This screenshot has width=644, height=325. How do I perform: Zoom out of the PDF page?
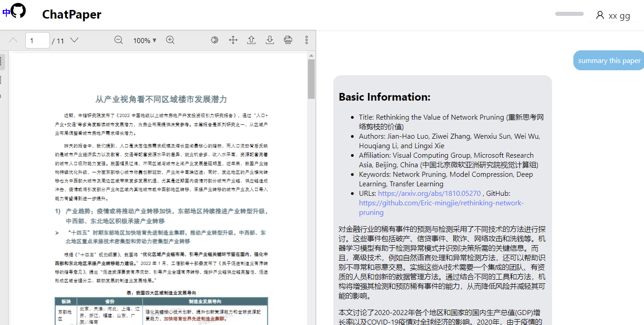[x=118, y=40]
